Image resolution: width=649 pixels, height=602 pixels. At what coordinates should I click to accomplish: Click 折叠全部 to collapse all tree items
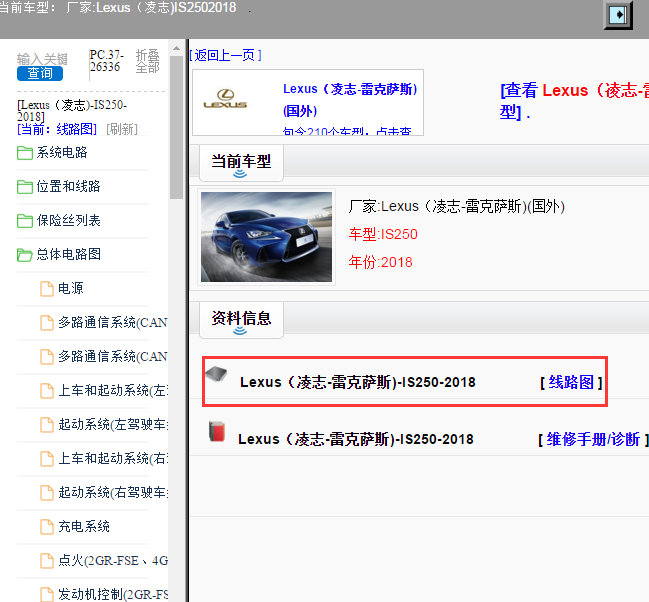click(x=147, y=61)
